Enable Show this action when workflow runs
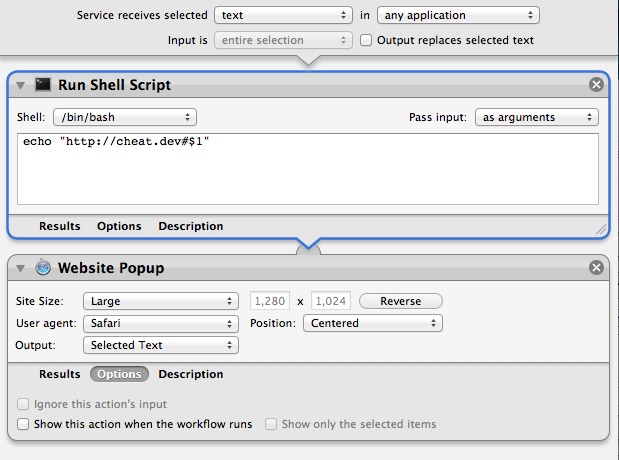 pyautogui.click(x=24, y=424)
